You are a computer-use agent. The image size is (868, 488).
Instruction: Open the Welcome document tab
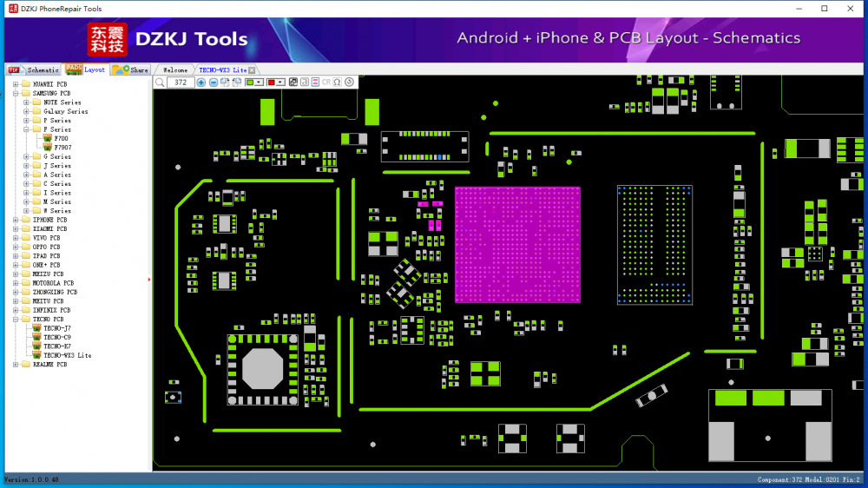pos(175,70)
